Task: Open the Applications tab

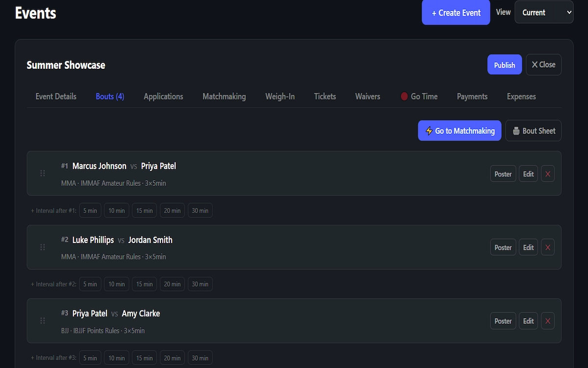Action: click(x=163, y=96)
